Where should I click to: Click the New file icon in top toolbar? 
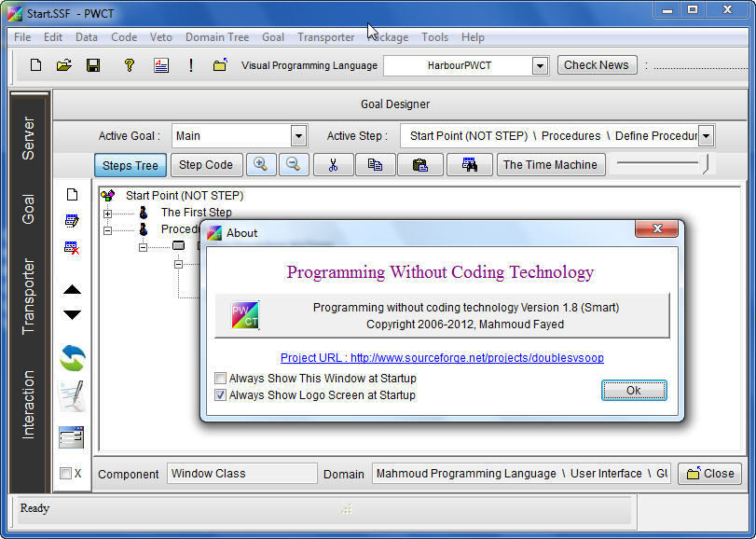[35, 65]
